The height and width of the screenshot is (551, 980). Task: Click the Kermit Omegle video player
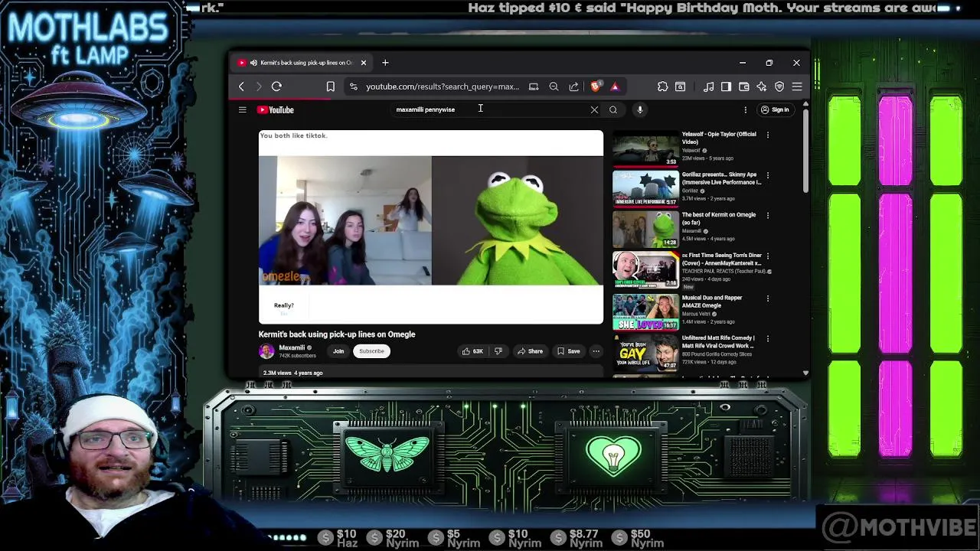(431, 227)
